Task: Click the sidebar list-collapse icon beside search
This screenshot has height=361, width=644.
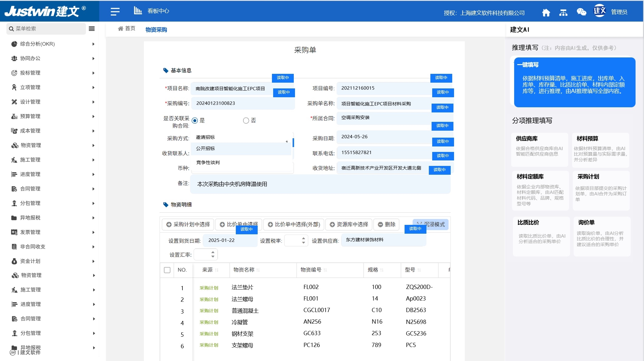Action: (92, 29)
